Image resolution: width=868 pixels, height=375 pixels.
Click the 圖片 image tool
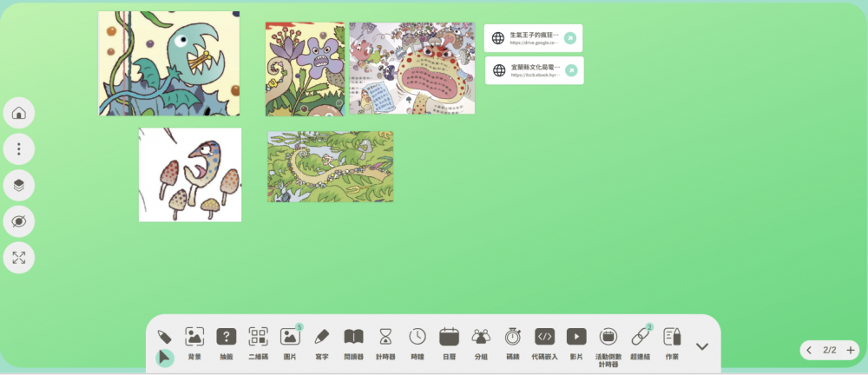tap(290, 342)
